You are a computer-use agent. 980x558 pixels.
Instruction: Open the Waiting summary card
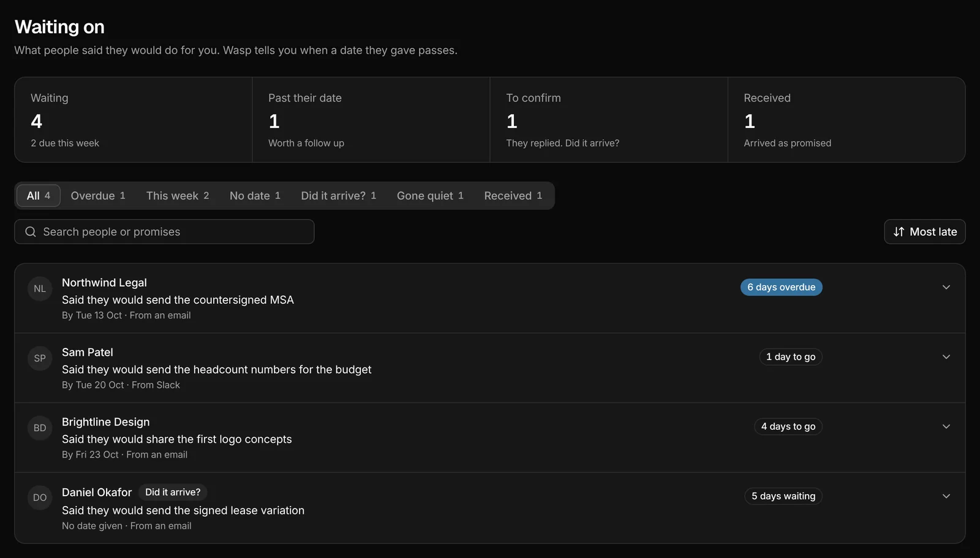[134, 120]
